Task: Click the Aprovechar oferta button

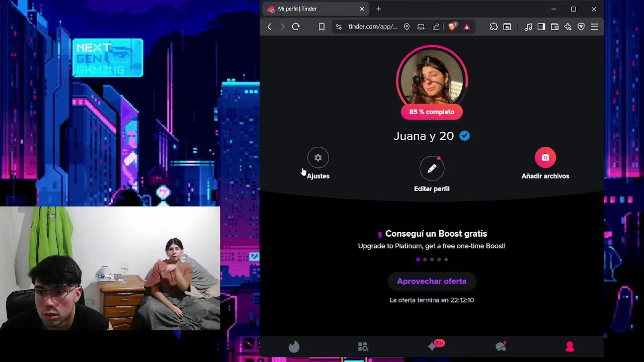Action: [x=432, y=281]
